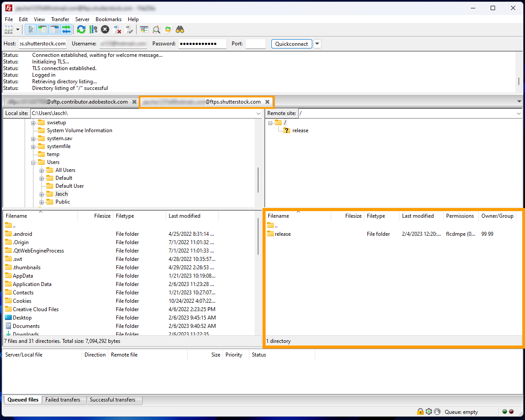
Task: Click the automatic transfer type gear icon
Action: (x=429, y=412)
